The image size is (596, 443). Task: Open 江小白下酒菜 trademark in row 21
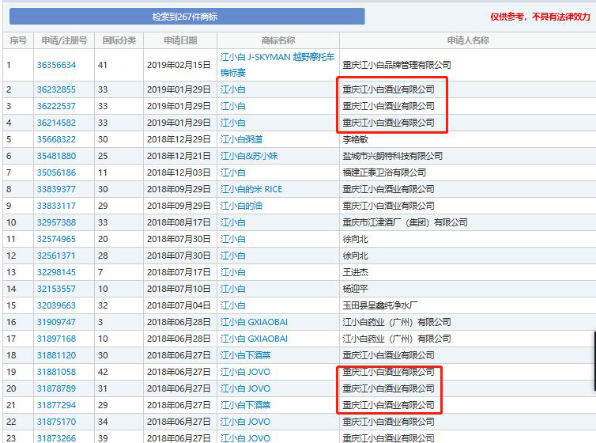[246, 405]
